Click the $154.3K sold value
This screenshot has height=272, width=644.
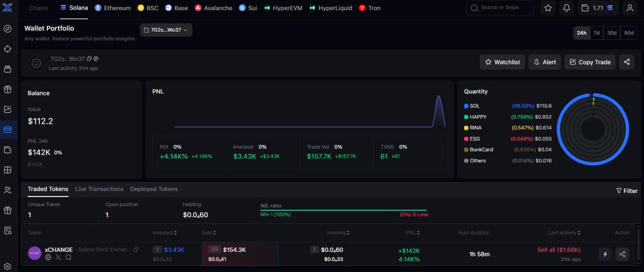pyautogui.click(x=235, y=250)
